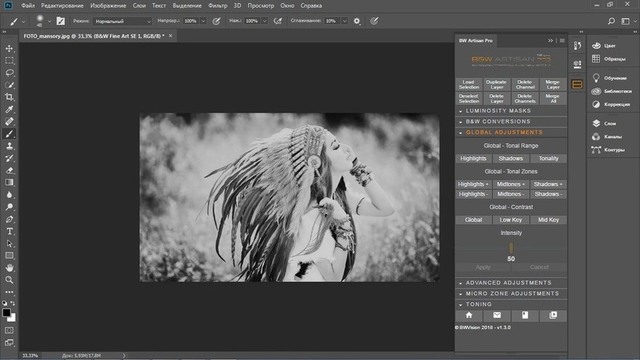Viewport: 640px width, 360px height.
Task: Open the search icon in options bar
Action: pos(611,21)
